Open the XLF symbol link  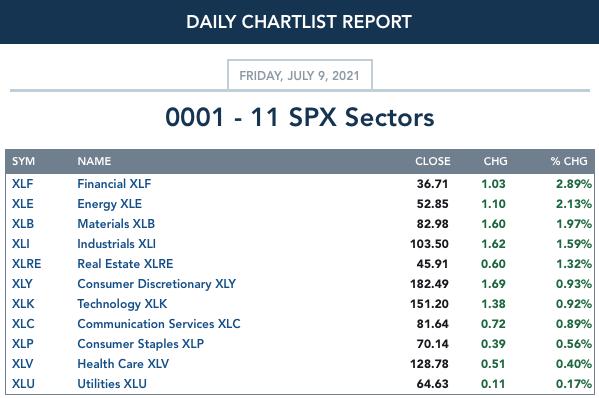pos(23,184)
